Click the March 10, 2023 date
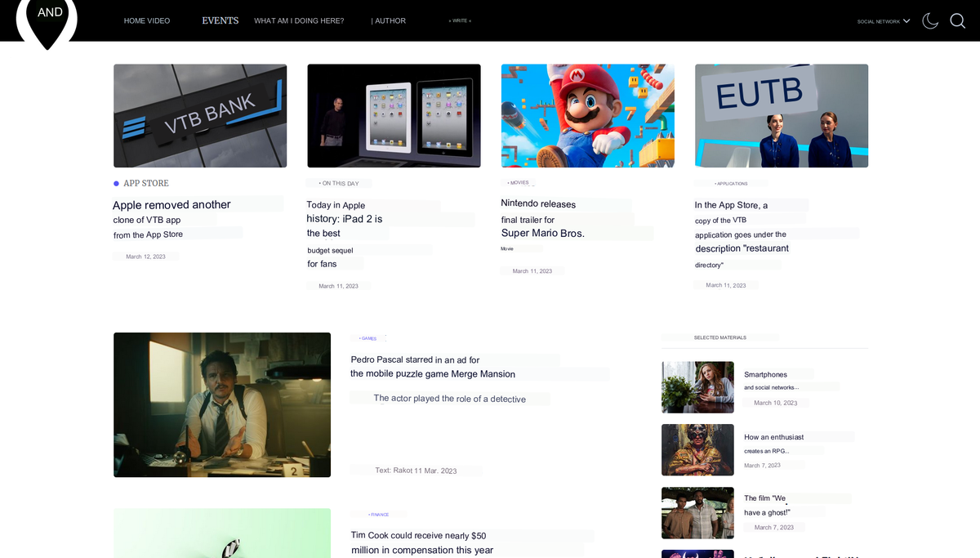Screen dimensions: 980x558 [775, 403]
